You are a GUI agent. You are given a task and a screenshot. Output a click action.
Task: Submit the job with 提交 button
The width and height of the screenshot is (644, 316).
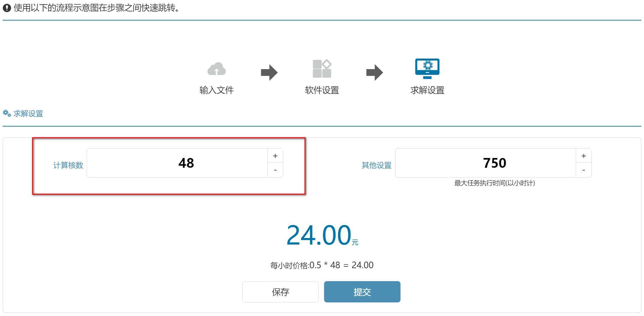point(362,292)
